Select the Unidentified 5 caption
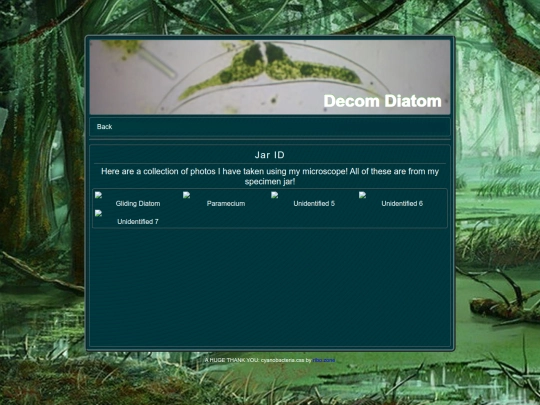Image resolution: width=540 pixels, height=405 pixels. pyautogui.click(x=314, y=204)
